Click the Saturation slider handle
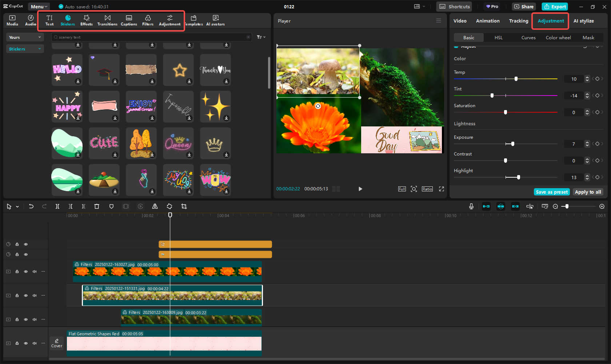Image resolution: width=611 pixels, height=364 pixels. click(506, 112)
